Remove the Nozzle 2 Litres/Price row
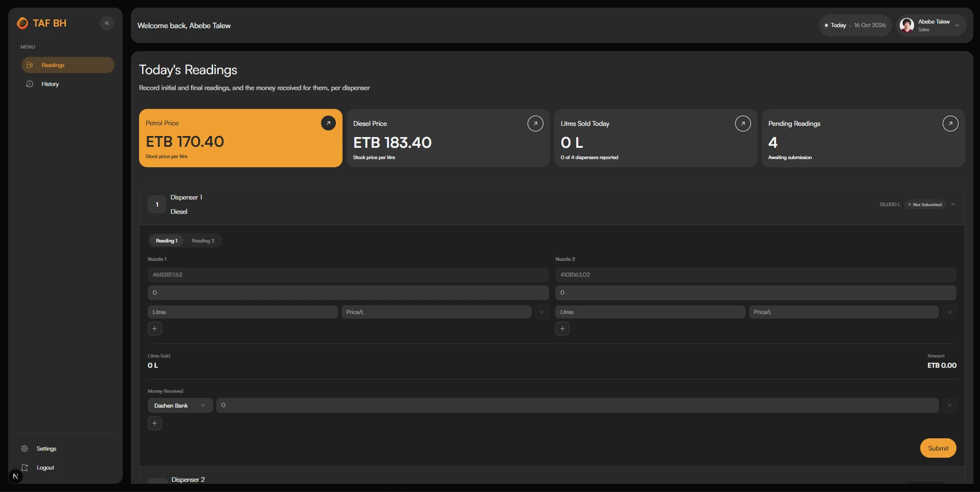 click(x=949, y=312)
